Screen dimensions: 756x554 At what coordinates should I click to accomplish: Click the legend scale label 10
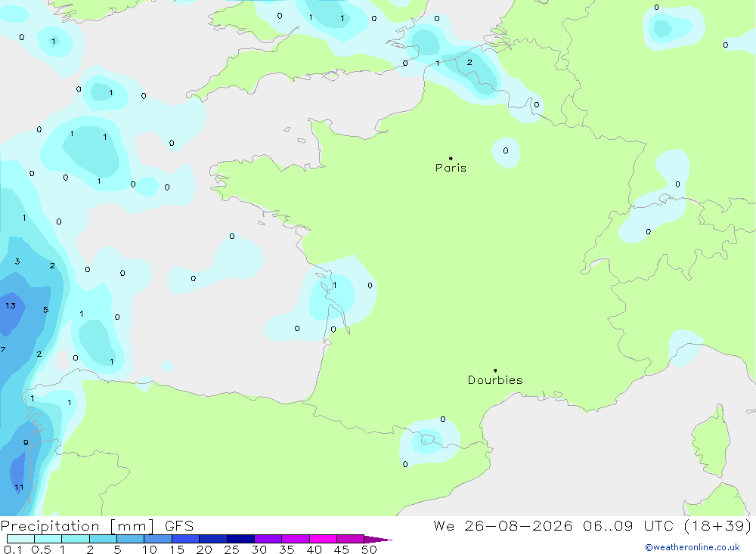150,549
